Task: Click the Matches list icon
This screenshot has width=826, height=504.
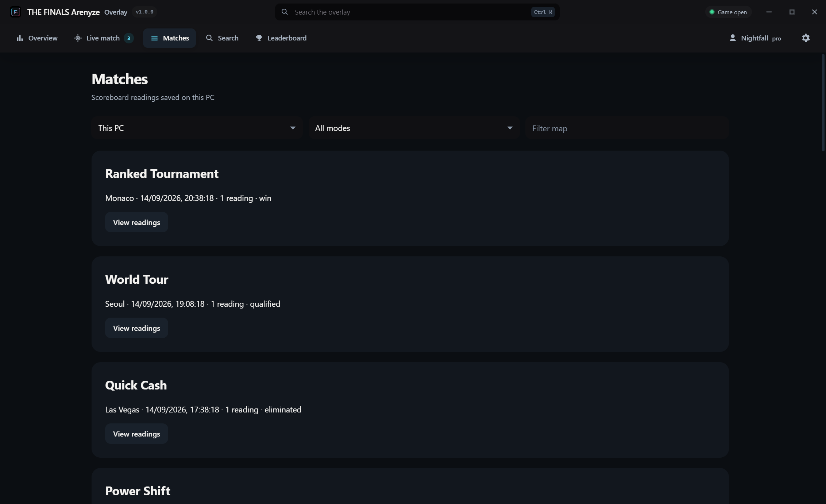Action: click(x=154, y=38)
